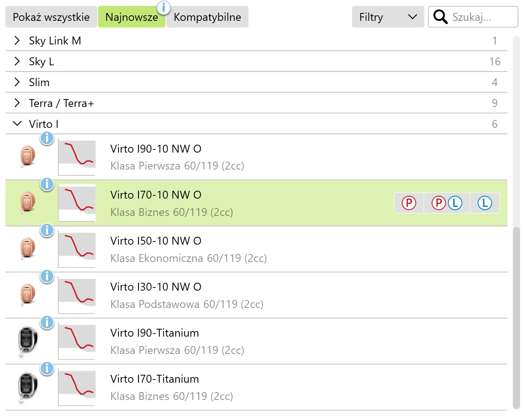The width and height of the screenshot is (526, 420).
Task: Expand the Sky Link M group
Action: (x=17, y=41)
